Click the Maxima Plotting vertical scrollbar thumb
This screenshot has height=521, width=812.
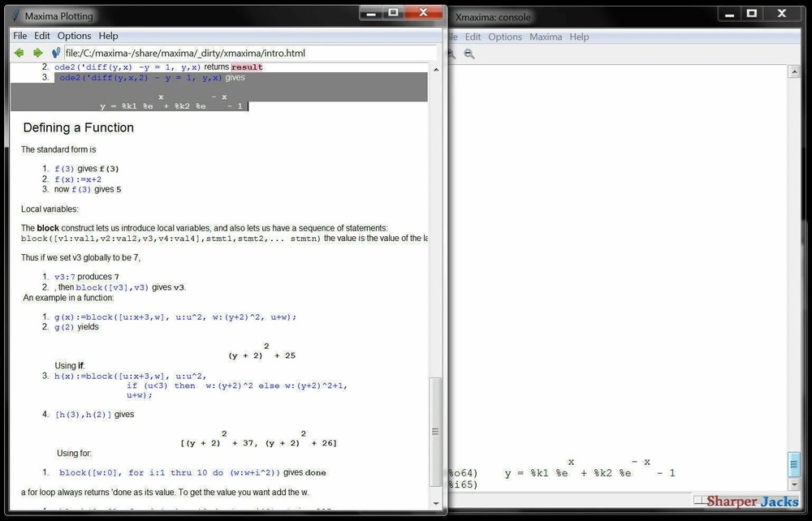[x=435, y=432]
